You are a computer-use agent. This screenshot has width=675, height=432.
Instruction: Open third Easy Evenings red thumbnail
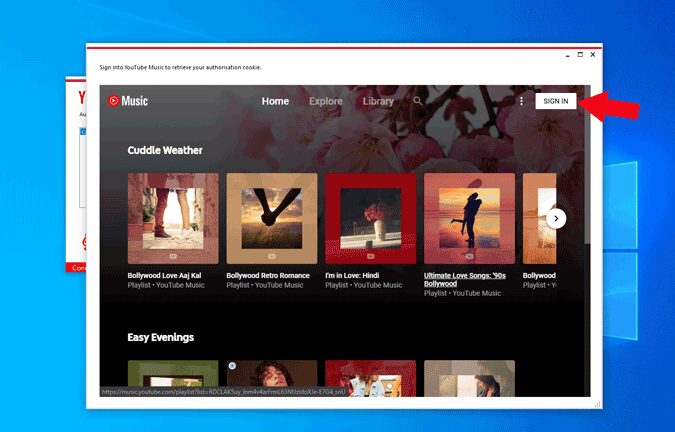[x=371, y=378]
